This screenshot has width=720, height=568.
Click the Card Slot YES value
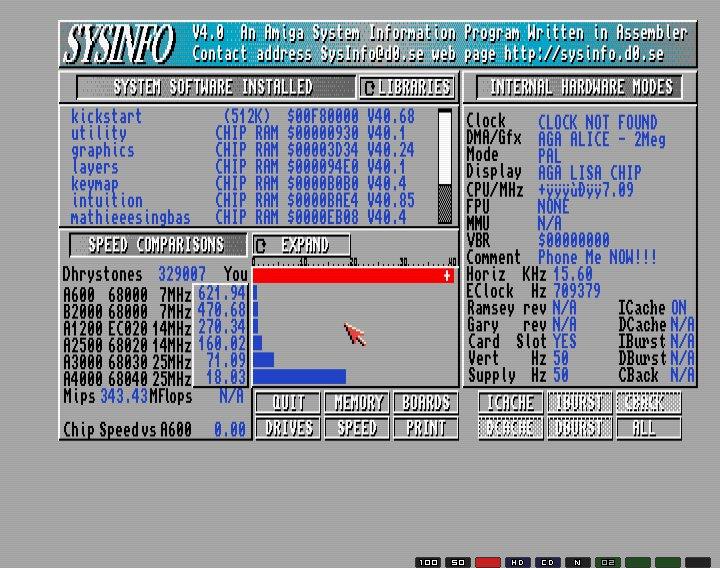564,341
